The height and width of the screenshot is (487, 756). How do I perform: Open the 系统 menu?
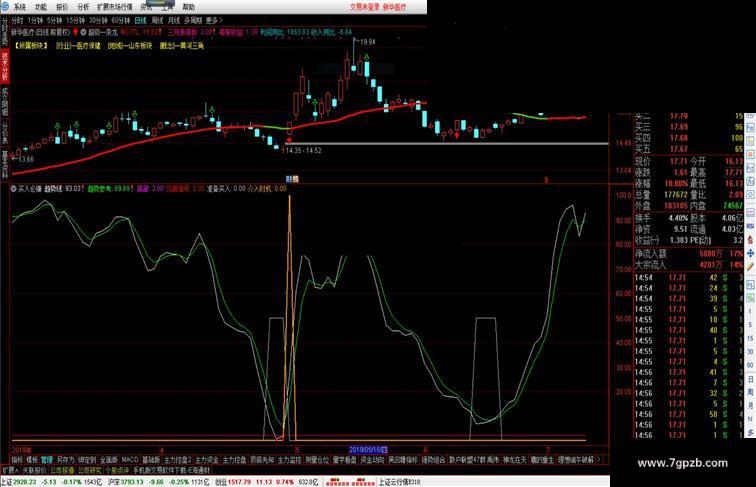pyautogui.click(x=19, y=7)
